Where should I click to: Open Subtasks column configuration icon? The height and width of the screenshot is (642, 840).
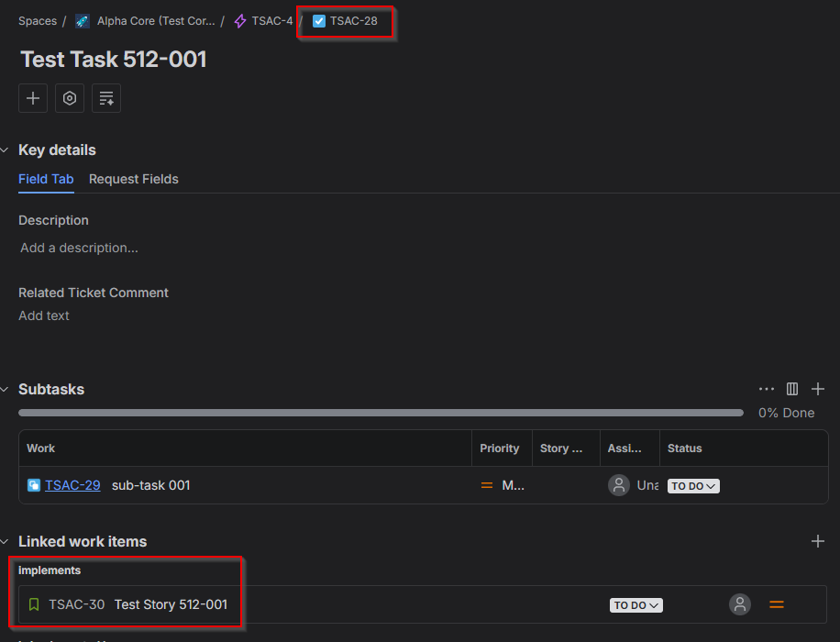[x=792, y=389]
